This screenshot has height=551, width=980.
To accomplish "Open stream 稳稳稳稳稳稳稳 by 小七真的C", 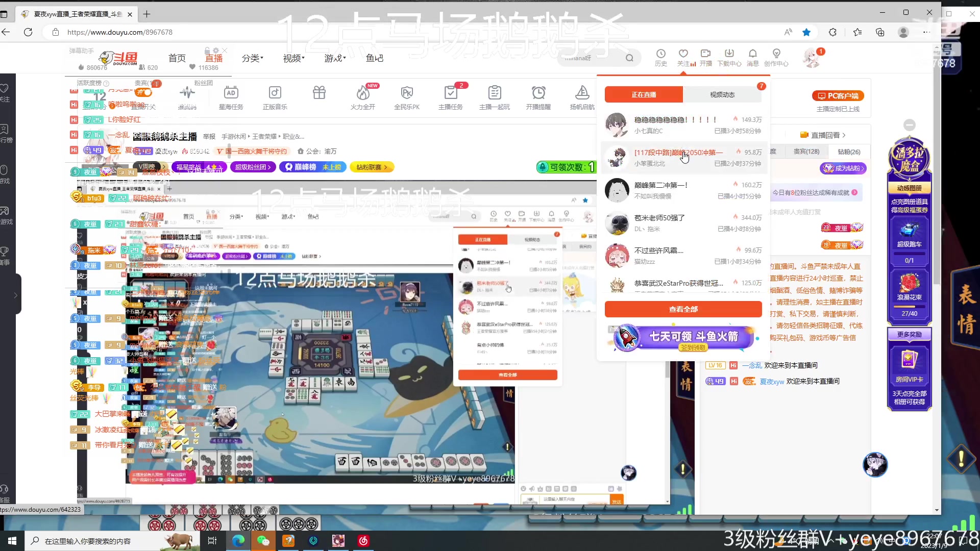I will click(683, 125).
